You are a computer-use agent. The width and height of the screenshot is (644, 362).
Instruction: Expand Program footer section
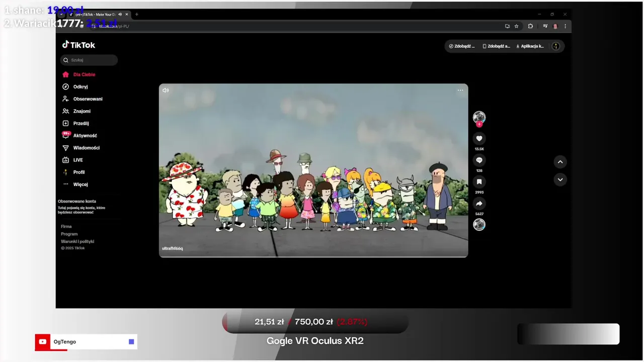point(69,234)
